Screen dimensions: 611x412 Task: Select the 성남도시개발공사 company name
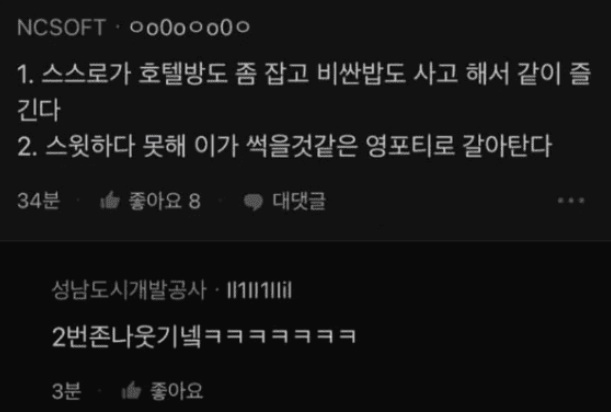pyautogui.click(x=129, y=290)
